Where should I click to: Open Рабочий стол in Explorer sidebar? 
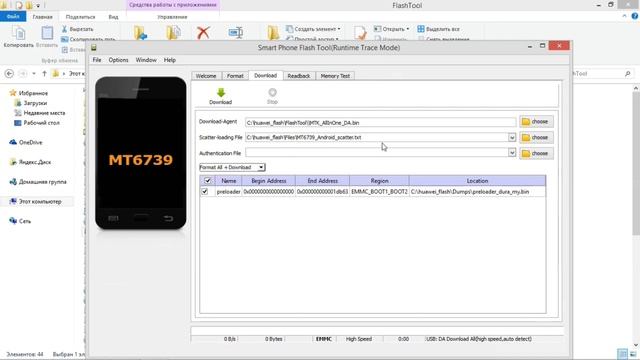tap(37, 122)
